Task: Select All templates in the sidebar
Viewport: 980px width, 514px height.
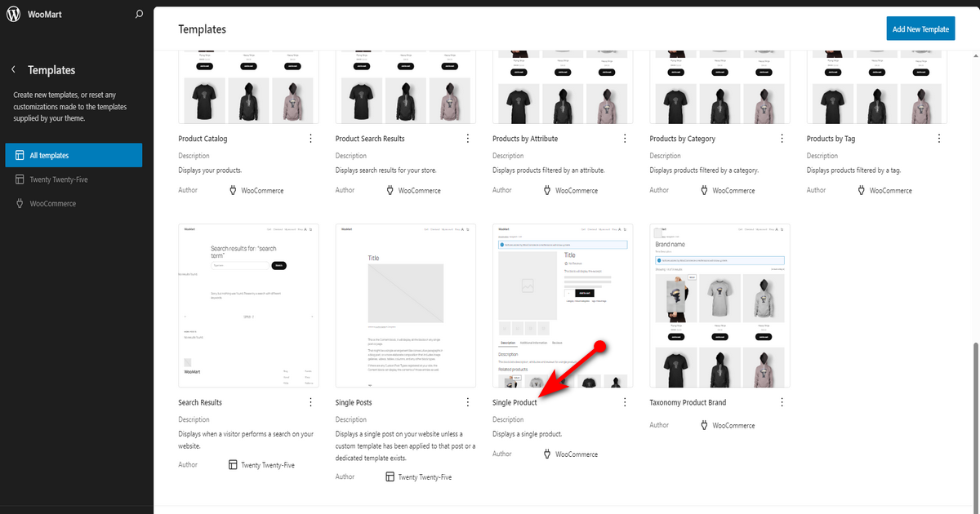Action: 73,155
